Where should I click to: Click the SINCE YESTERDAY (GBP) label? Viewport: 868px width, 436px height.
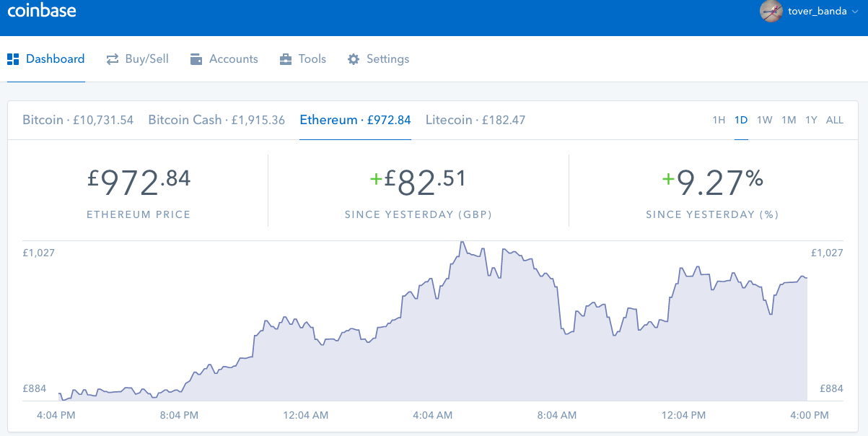(418, 214)
